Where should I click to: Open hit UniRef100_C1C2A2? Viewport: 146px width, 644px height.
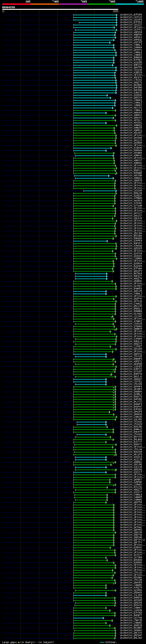131,316
